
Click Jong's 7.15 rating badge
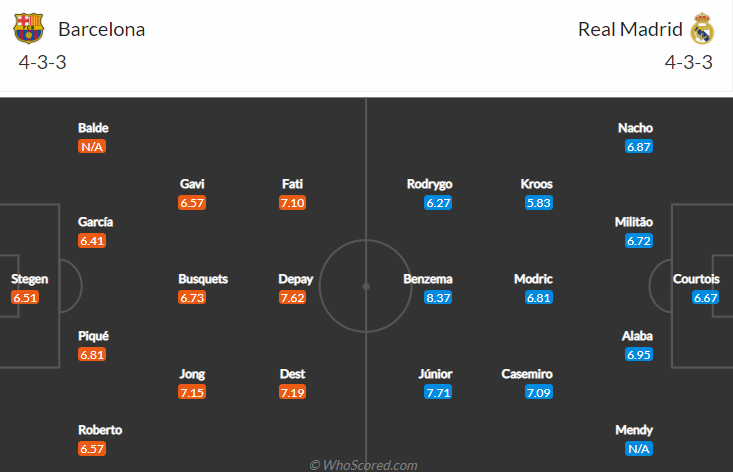tap(192, 393)
